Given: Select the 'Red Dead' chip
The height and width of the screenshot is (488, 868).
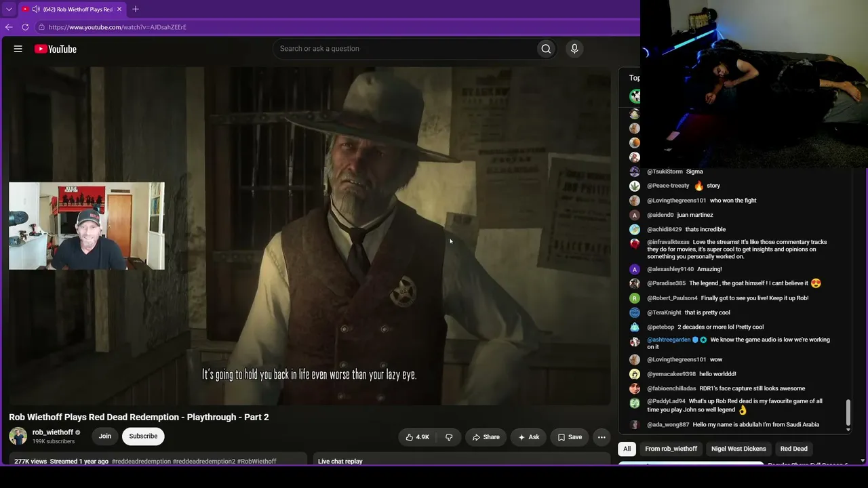Looking at the screenshot, I should click(x=794, y=449).
